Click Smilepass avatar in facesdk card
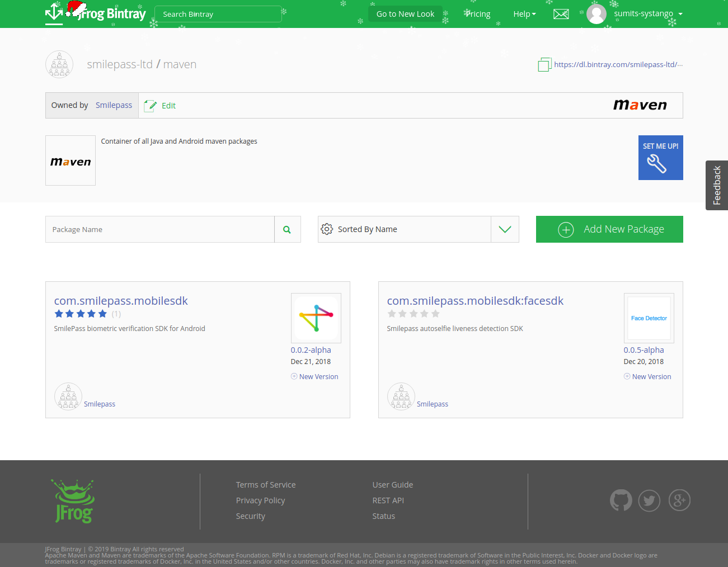Screen dimensions: 728x567 (401, 396)
